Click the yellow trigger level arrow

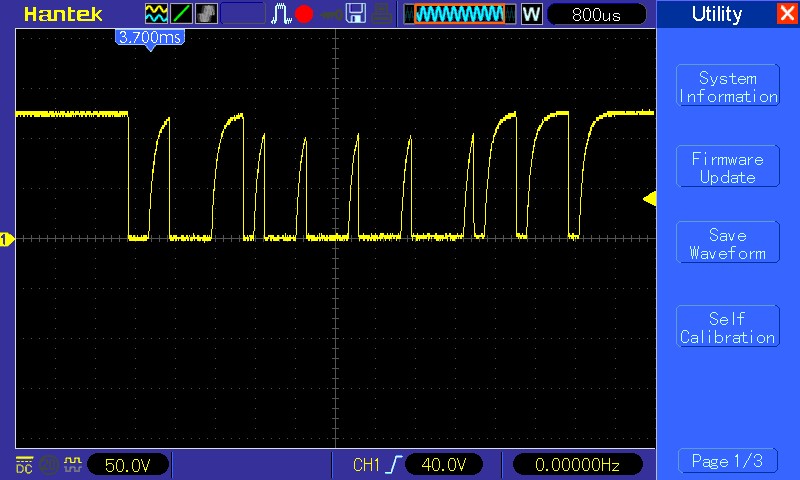(649, 198)
